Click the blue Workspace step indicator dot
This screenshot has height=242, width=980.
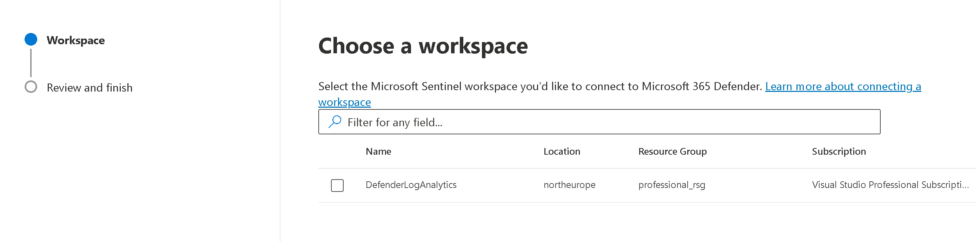click(31, 40)
